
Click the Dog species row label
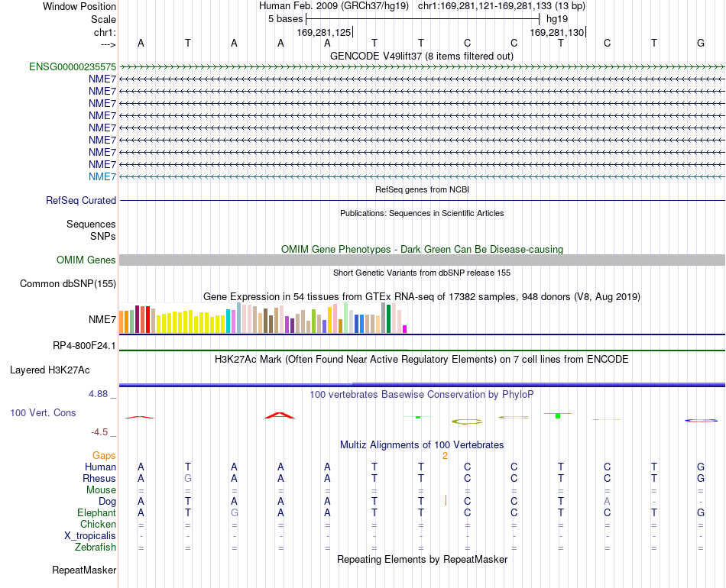(107, 502)
